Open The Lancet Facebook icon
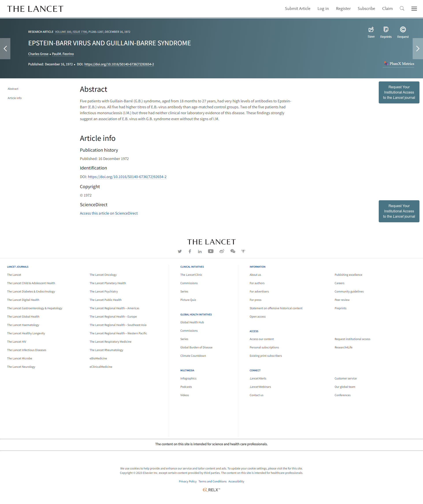The image size is (423, 504). point(190,251)
